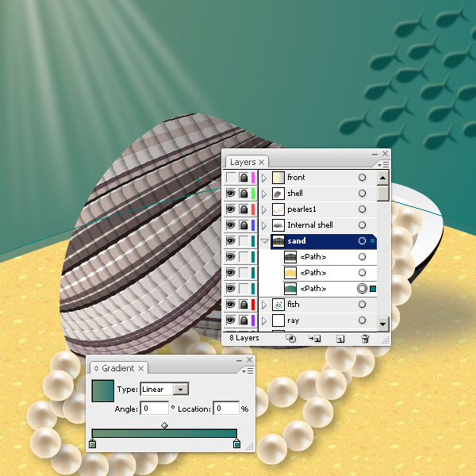Unlock the fish layer lock icon
This screenshot has height=476, width=476.
[x=244, y=305]
